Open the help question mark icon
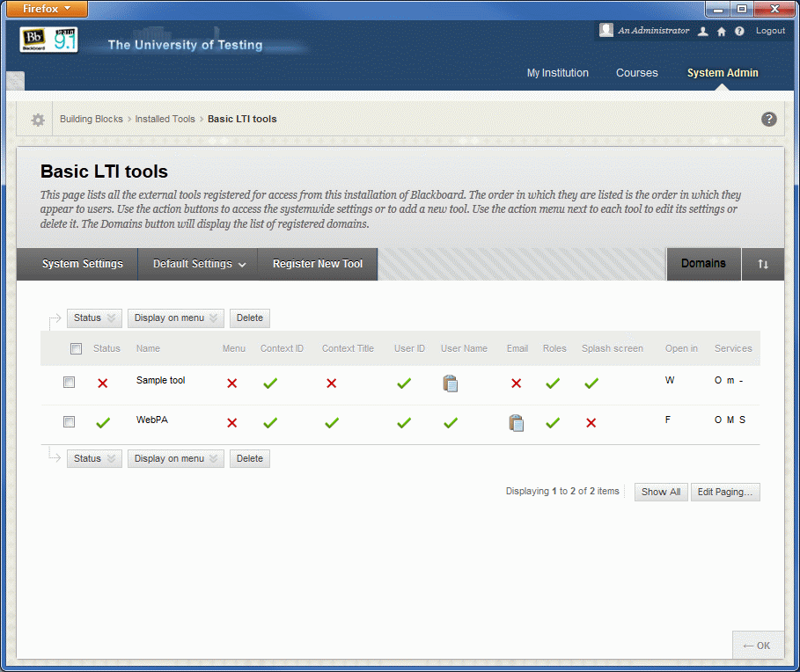The image size is (800, 672). click(x=768, y=119)
